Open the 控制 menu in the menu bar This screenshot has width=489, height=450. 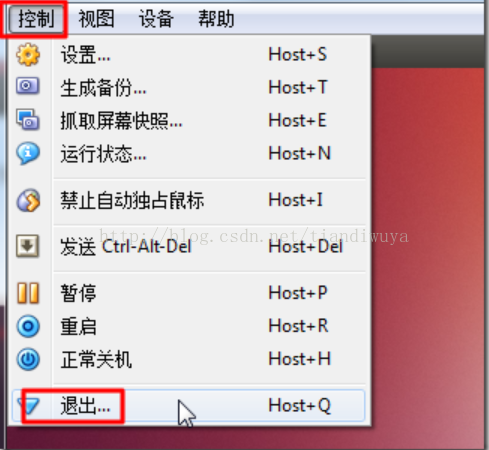pos(36,18)
